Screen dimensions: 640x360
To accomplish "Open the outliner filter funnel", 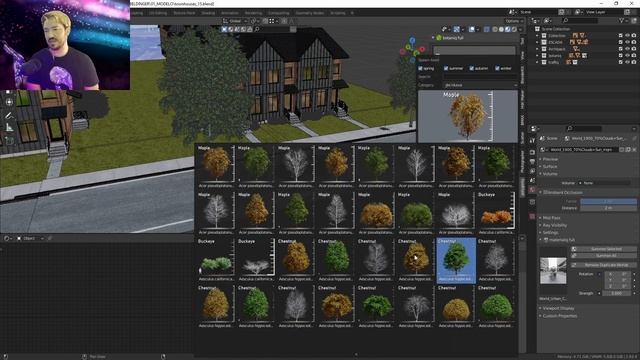I will pyautogui.click(x=622, y=20).
